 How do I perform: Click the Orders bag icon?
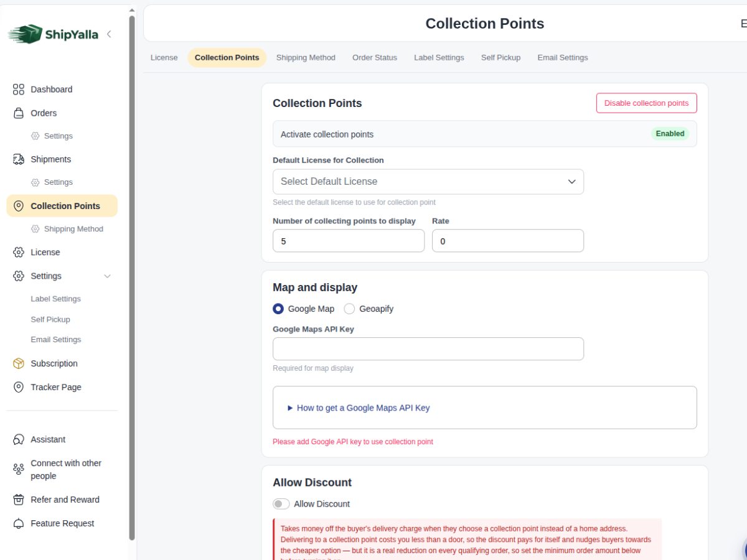pos(19,113)
